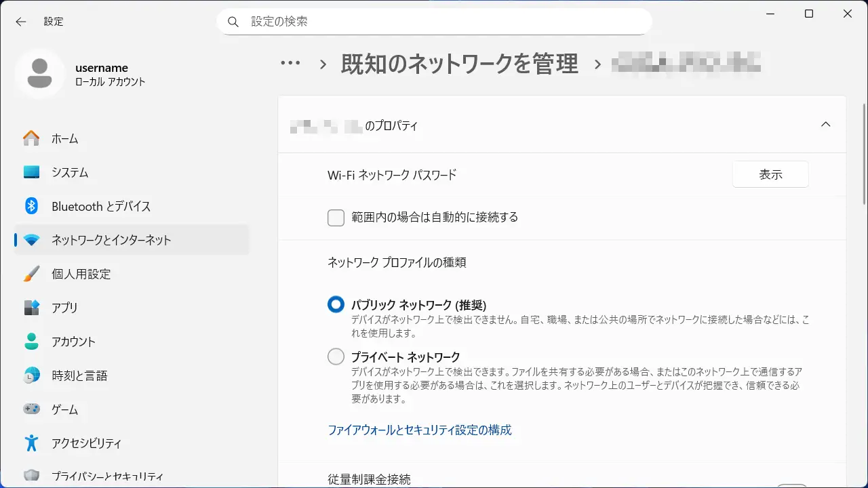The width and height of the screenshot is (868, 488).
Task: Select パブリック ネットワーク radio button
Action: click(x=336, y=305)
